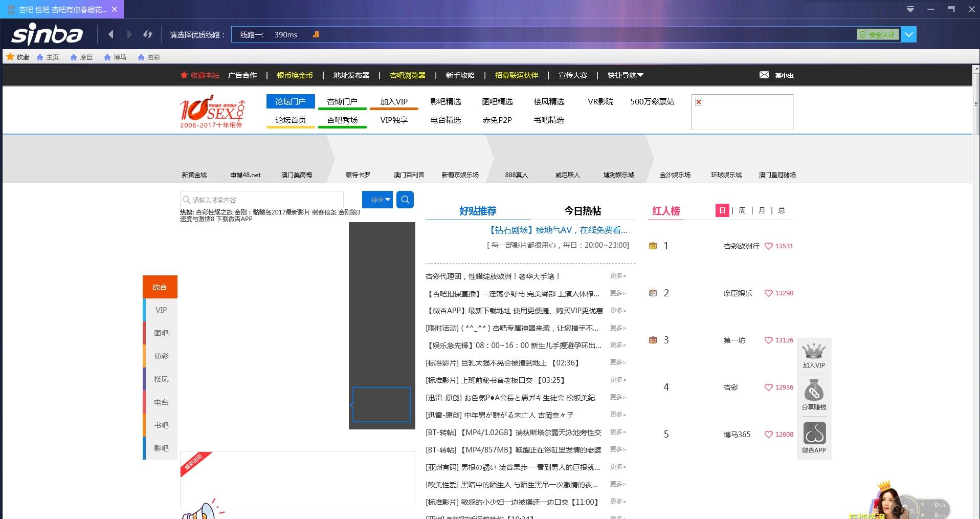
Task: Click the 收藏本站 star icon
Action: 184,75
